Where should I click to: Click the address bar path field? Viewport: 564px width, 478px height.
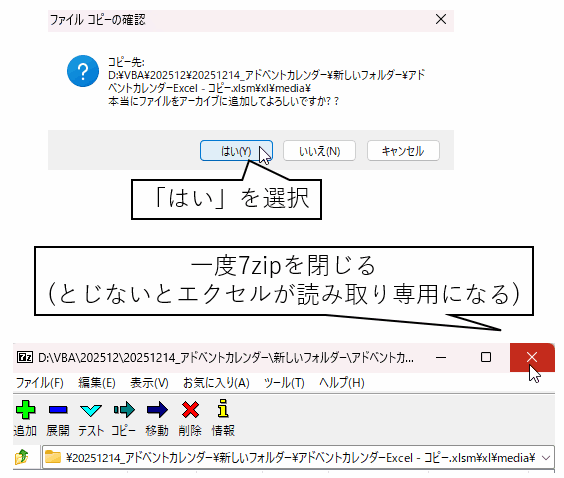point(298,457)
